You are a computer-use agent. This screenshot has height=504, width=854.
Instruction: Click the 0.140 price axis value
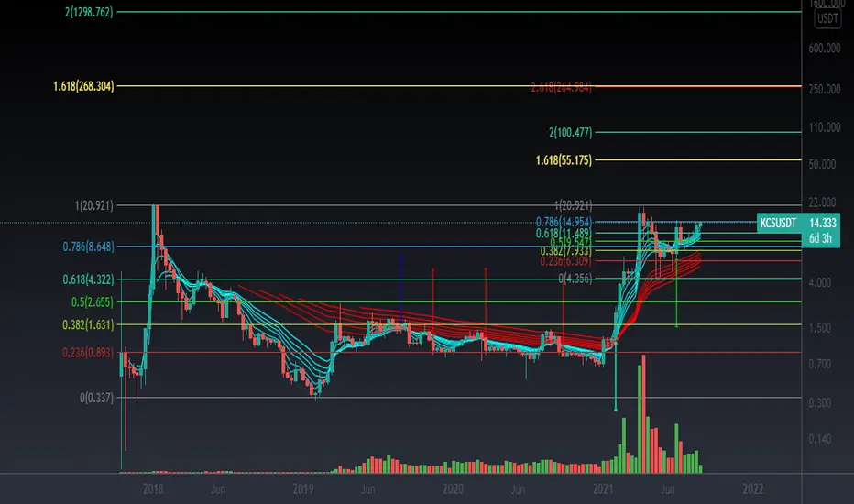820,439
